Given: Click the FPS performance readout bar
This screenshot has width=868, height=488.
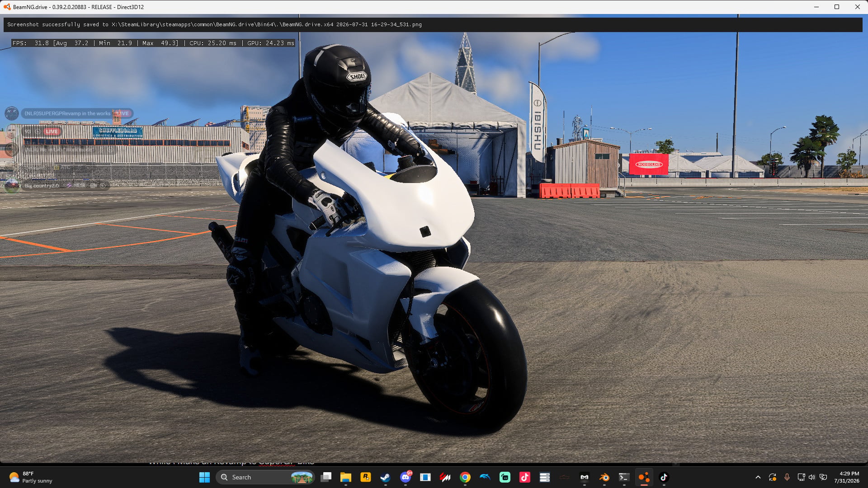Looking at the screenshot, I should click(153, 43).
